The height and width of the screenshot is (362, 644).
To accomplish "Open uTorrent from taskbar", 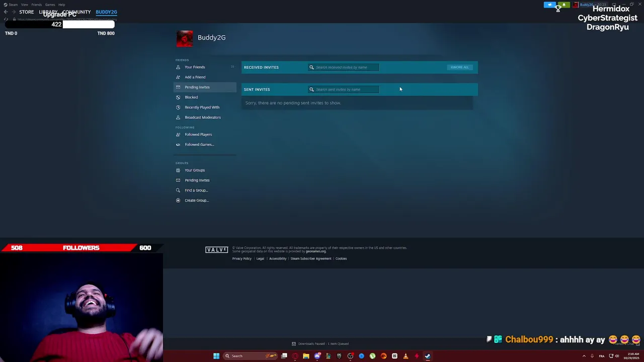I will 372,356.
